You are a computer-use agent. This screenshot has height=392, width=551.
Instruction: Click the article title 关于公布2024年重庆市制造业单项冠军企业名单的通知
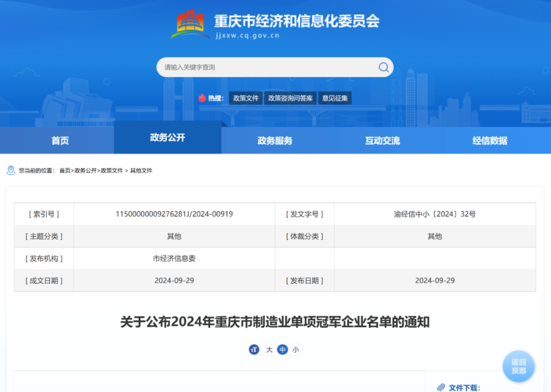pos(275,322)
